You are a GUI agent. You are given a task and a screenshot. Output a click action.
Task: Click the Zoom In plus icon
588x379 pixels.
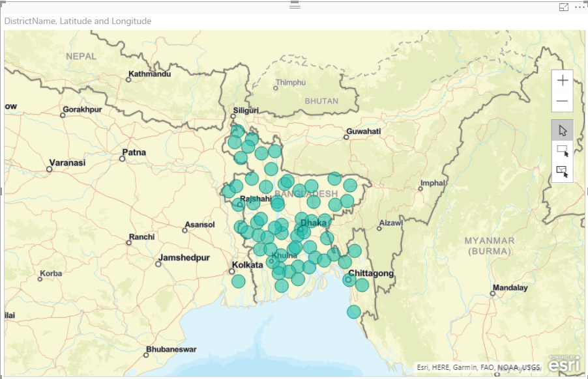coord(563,80)
